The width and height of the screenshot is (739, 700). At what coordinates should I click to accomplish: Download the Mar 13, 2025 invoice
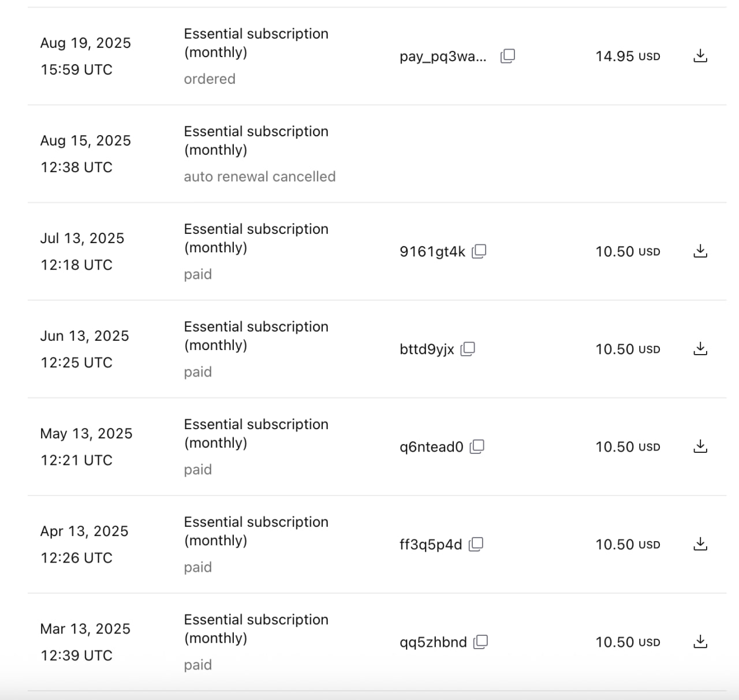[x=700, y=642]
